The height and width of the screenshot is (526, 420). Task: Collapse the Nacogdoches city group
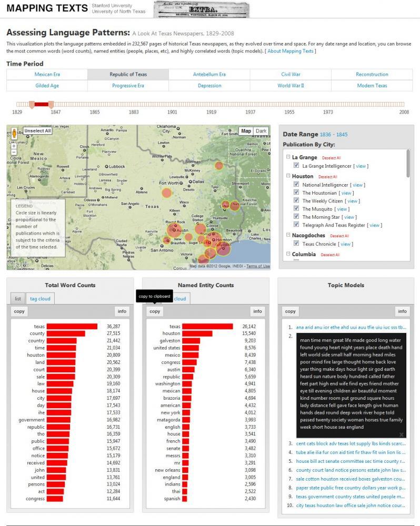coord(288,235)
